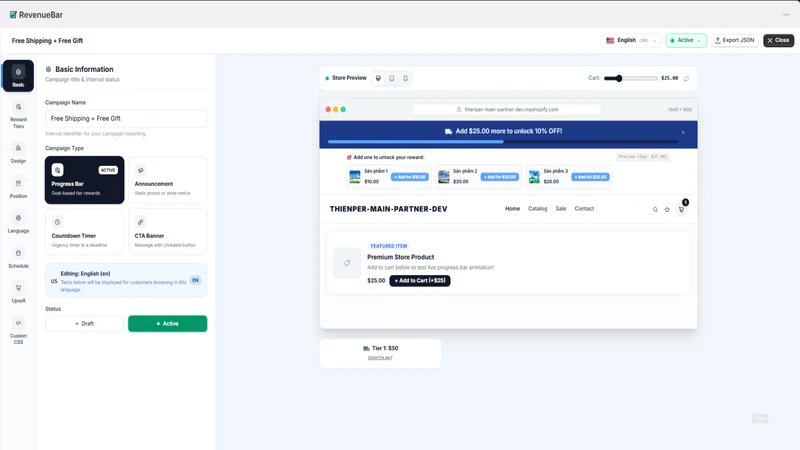The width and height of the screenshot is (800, 450).
Task: Click the Sản phẩm 2 product thumbnail
Action: tap(444, 177)
